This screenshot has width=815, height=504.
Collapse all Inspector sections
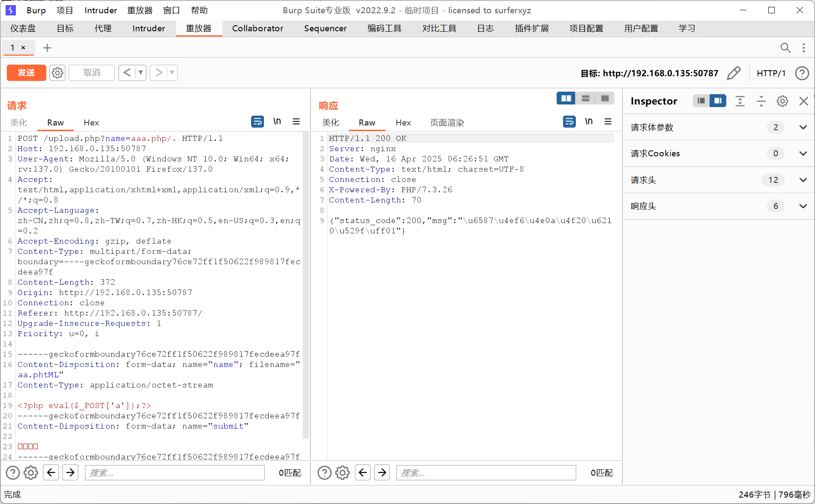click(x=761, y=101)
